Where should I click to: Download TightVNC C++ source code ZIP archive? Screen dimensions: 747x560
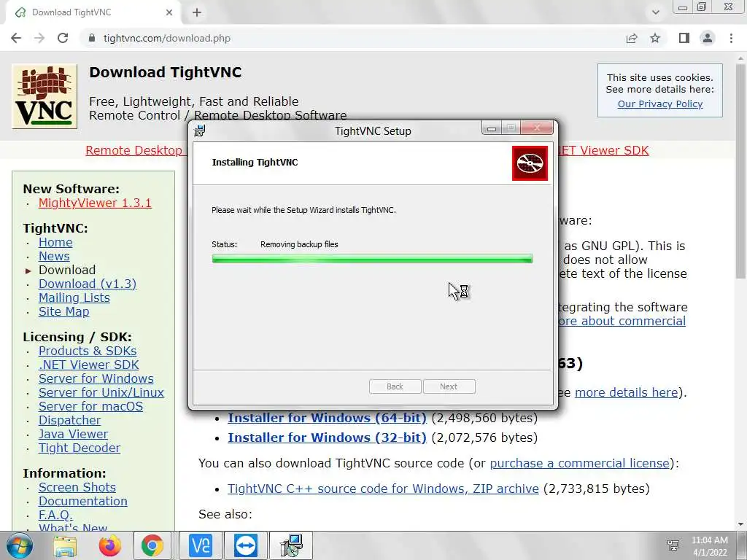point(383,489)
